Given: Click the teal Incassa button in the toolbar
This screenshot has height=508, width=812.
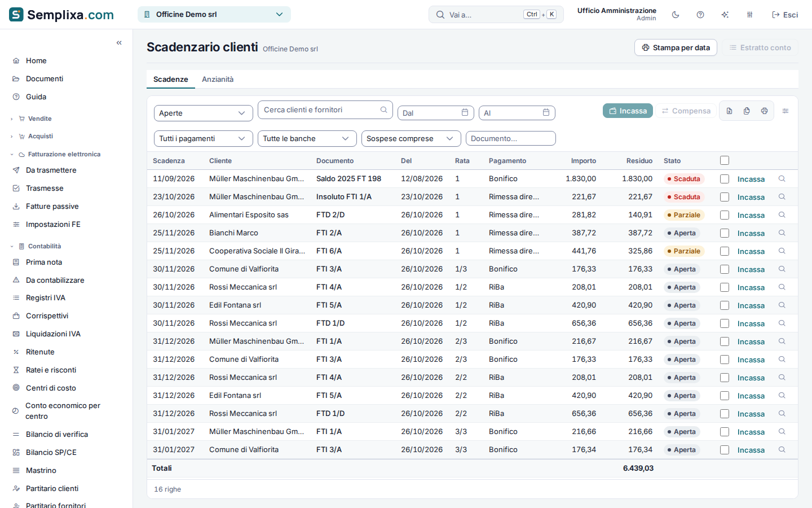Looking at the screenshot, I should 628,111.
